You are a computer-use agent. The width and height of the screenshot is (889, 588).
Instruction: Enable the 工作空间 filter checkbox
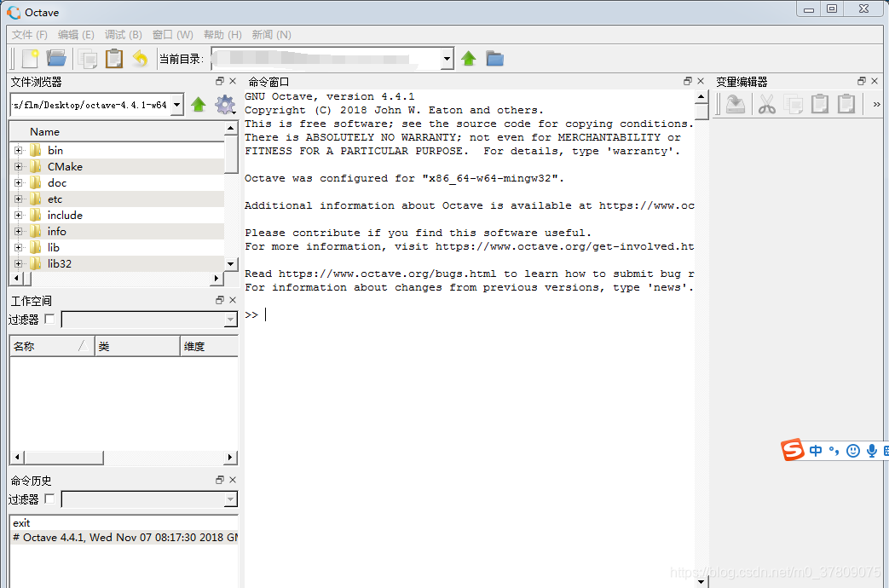pos(50,320)
